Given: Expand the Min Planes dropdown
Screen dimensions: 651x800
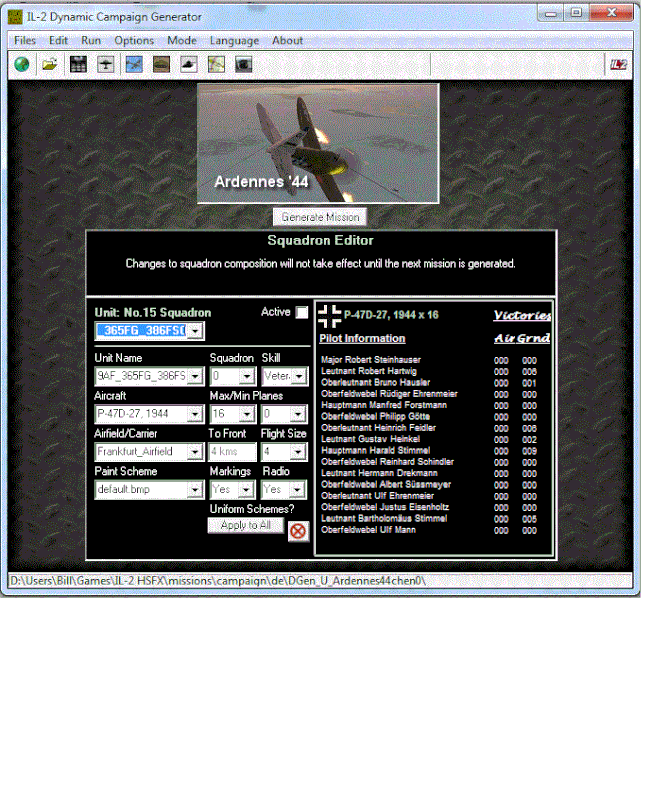Looking at the screenshot, I should 298,414.
